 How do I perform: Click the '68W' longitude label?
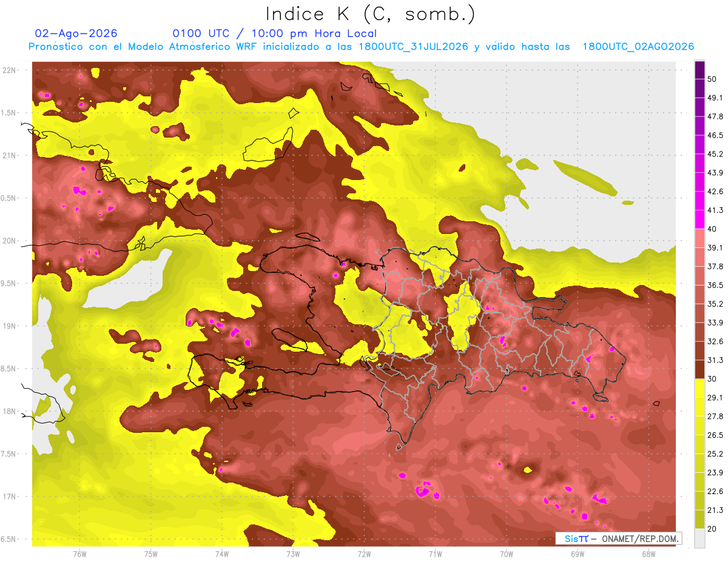tap(649, 554)
